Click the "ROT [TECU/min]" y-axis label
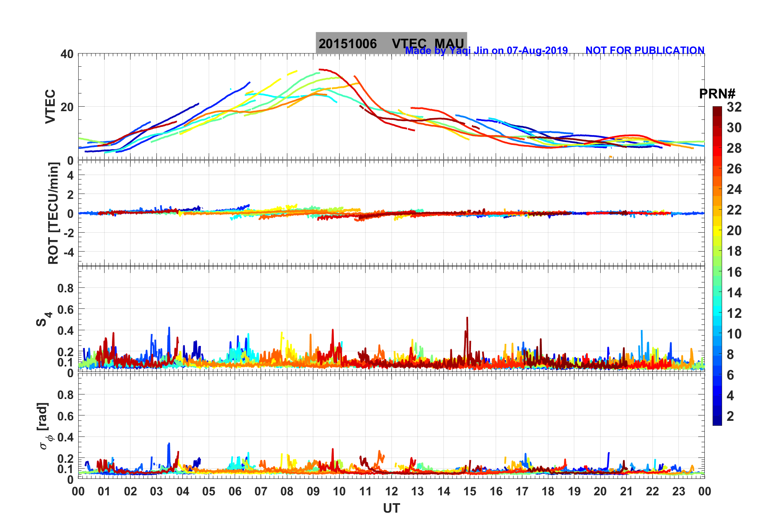This screenshot has height=532, width=783. [x=54, y=213]
